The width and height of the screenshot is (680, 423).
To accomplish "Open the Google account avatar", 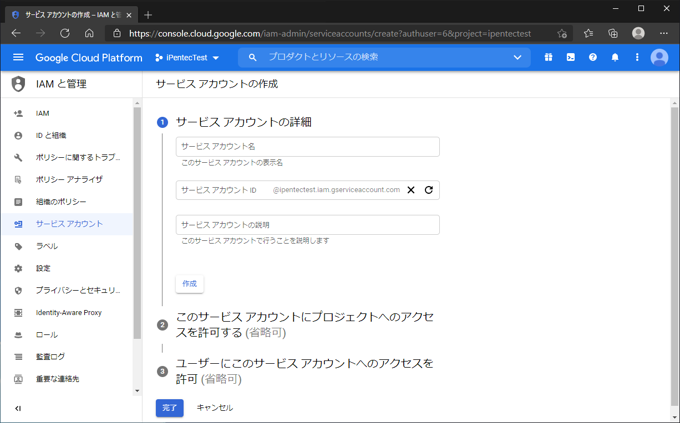I will (x=659, y=57).
